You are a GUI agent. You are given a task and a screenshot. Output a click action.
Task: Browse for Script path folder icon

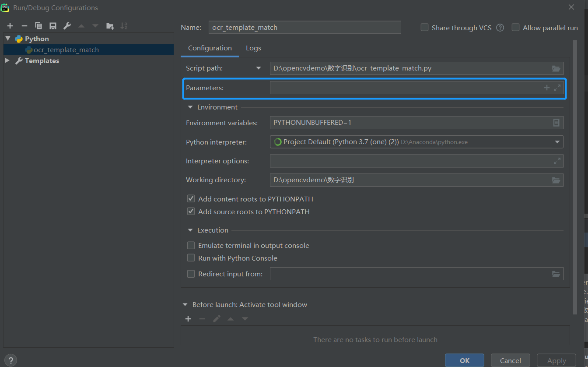point(556,68)
